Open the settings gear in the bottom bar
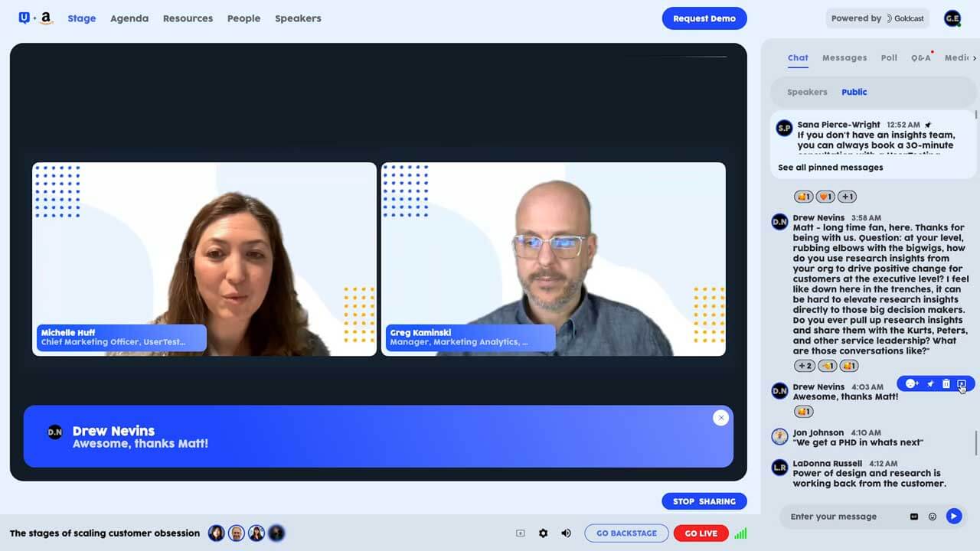The width and height of the screenshot is (980, 551). point(543,533)
